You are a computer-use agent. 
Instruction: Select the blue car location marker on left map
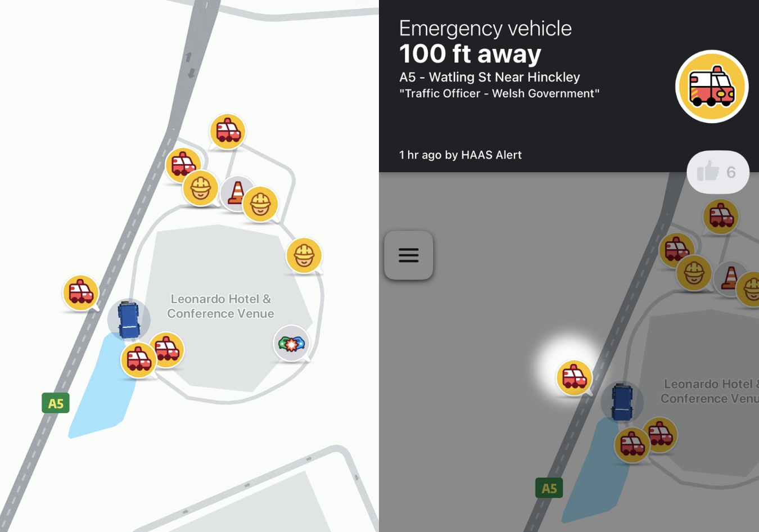[x=129, y=319]
